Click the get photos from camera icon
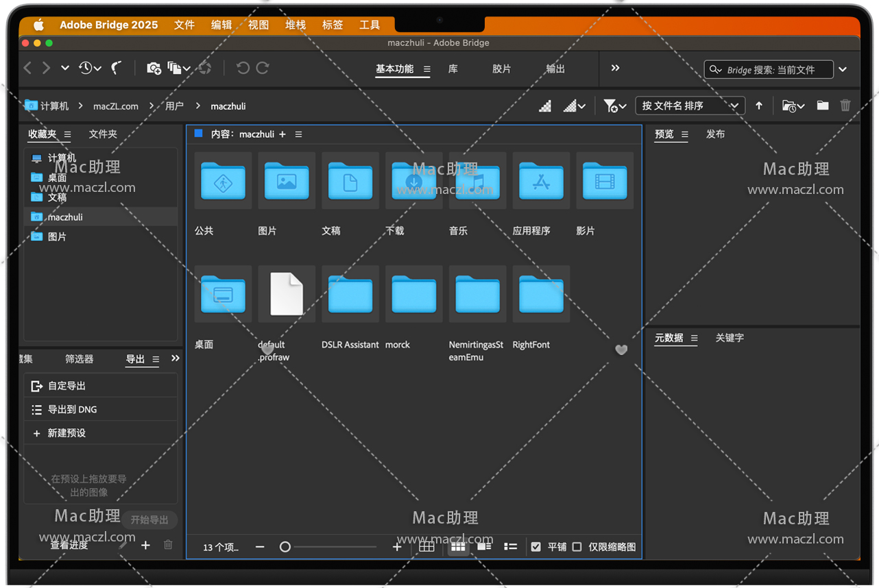Viewport: 879px width, 588px height. tap(154, 68)
